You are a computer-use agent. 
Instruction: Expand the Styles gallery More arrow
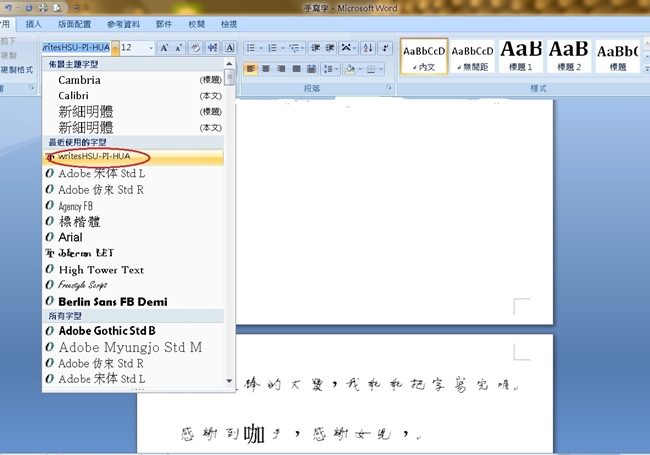(x=647, y=69)
